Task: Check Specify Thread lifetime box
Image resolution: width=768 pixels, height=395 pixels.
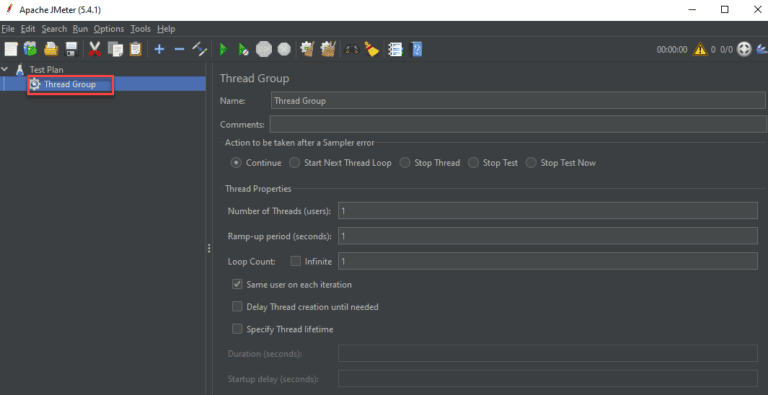Action: pos(238,329)
